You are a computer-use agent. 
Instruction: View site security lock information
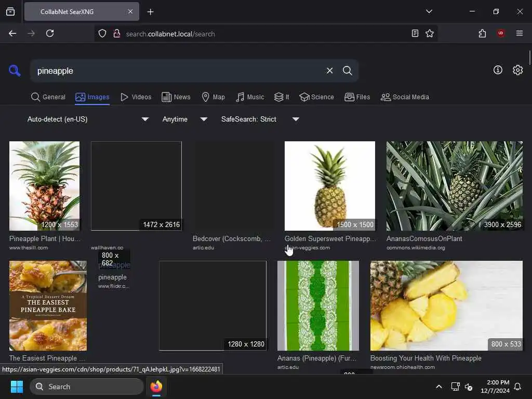(x=117, y=34)
